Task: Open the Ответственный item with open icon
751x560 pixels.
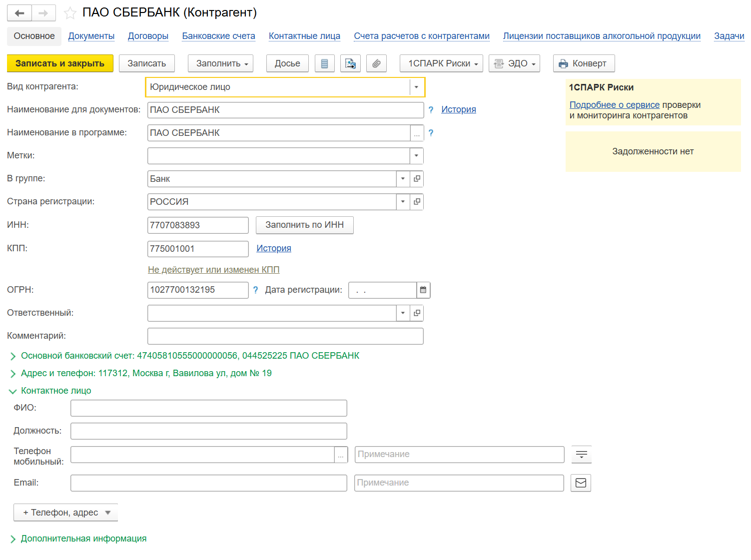Action: (417, 313)
